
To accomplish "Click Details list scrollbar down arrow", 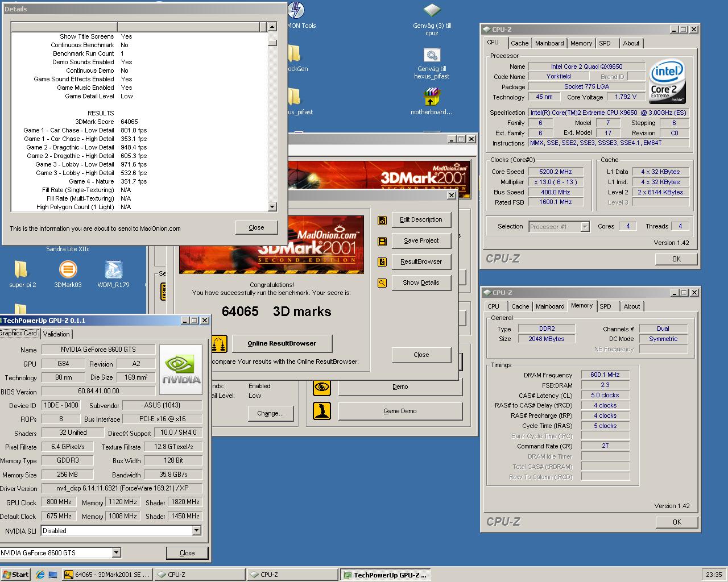I will (x=272, y=207).
